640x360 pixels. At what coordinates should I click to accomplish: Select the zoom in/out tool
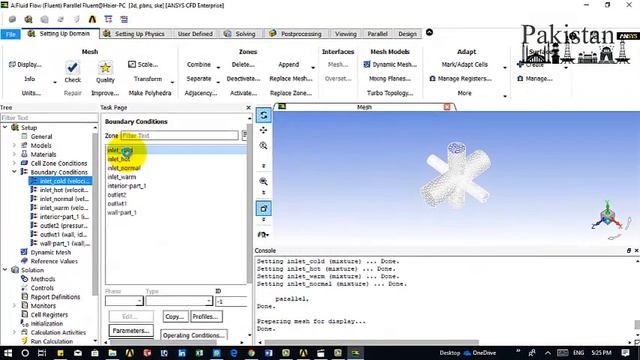point(263,146)
